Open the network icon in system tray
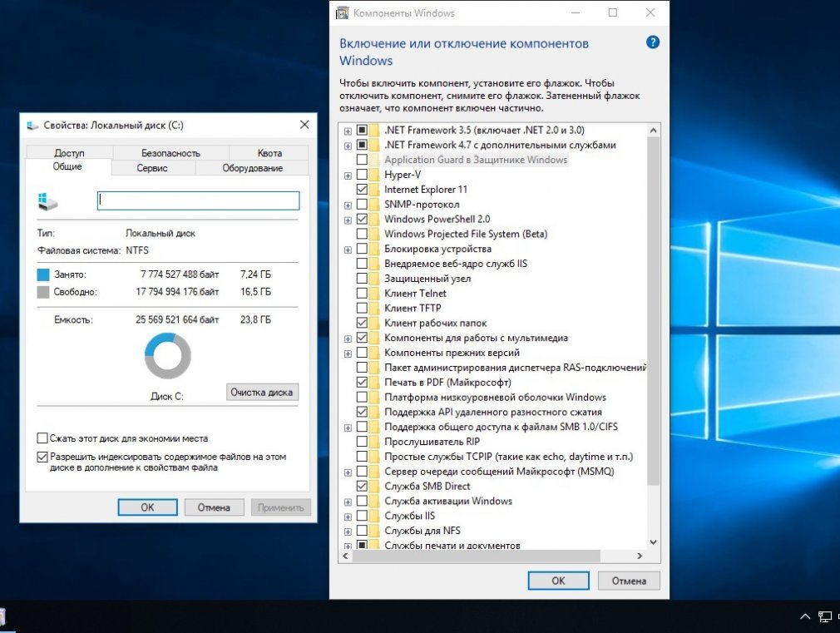Viewport: 840px width, 633px height. click(x=824, y=617)
